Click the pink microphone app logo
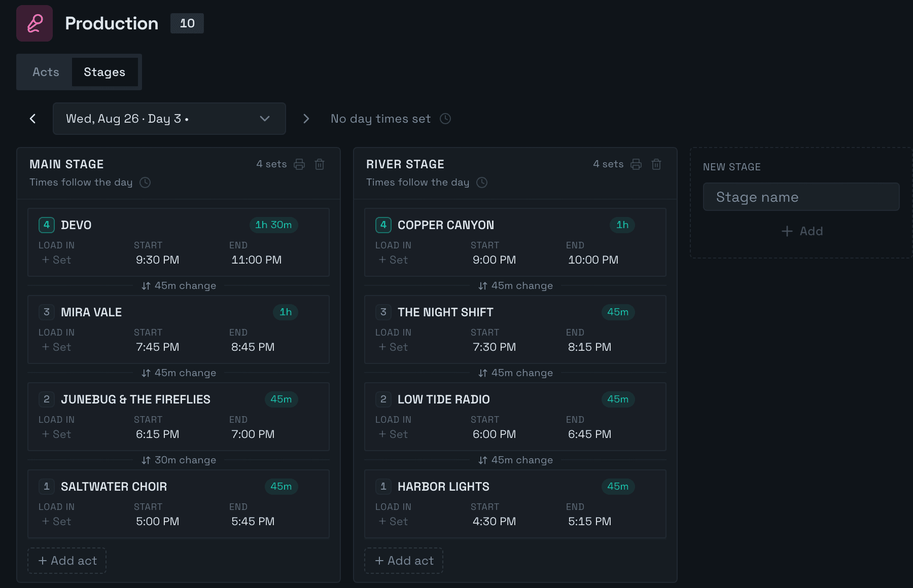913x588 pixels. (x=34, y=23)
